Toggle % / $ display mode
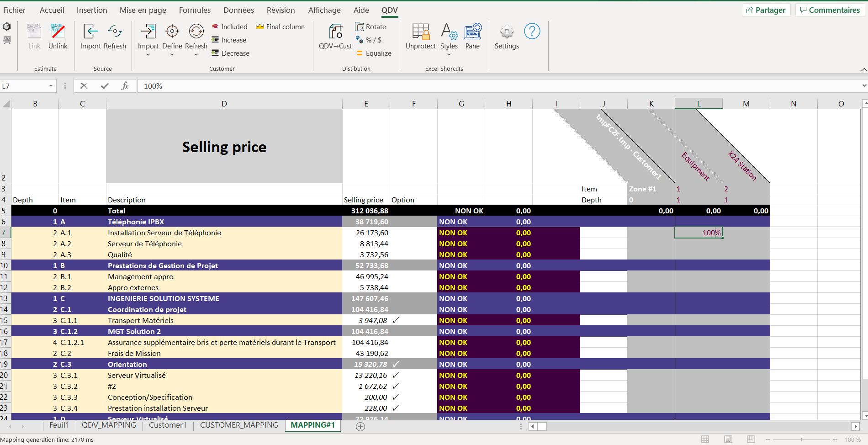Image resolution: width=868 pixels, height=445 pixels. coord(369,40)
